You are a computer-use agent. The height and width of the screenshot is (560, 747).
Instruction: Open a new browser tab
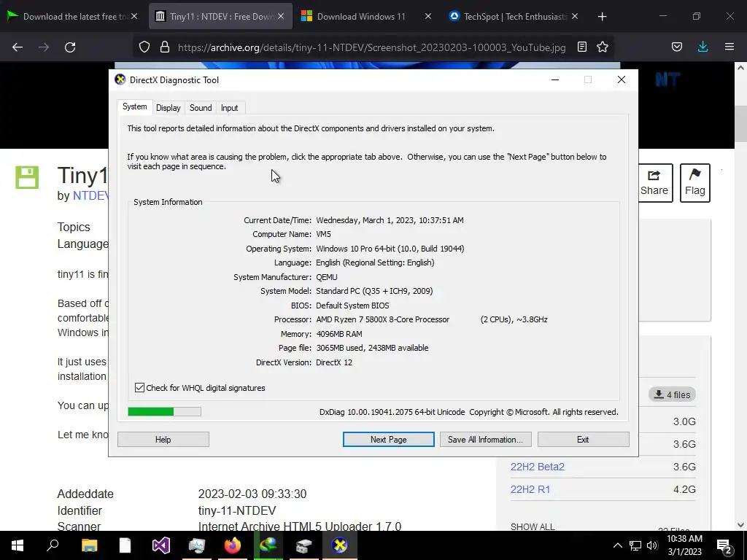coord(602,17)
